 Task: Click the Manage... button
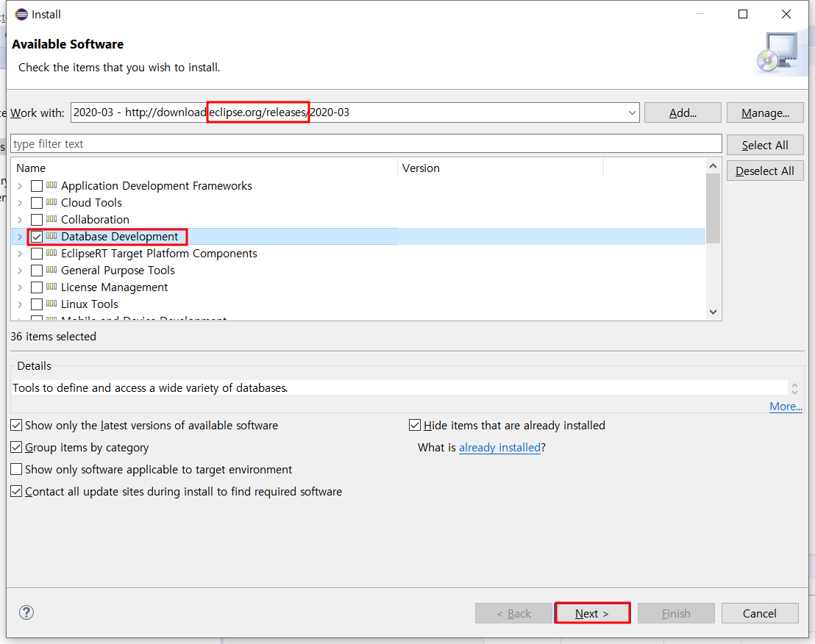coord(765,112)
